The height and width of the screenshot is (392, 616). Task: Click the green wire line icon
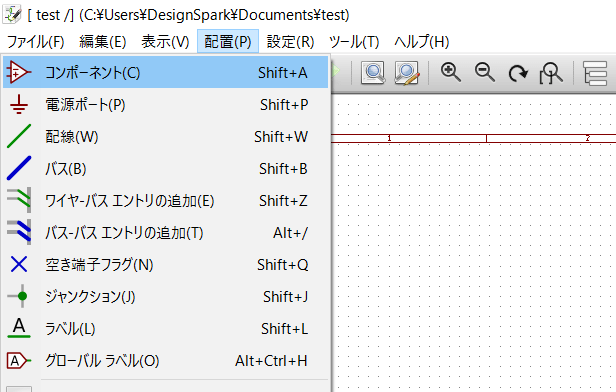pos(19,136)
